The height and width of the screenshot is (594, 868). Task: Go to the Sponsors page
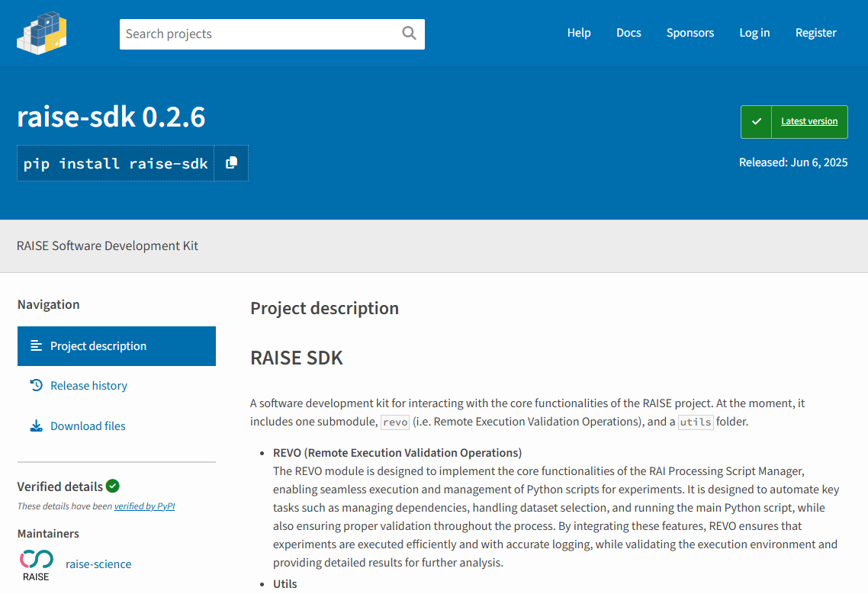pyautogui.click(x=690, y=33)
